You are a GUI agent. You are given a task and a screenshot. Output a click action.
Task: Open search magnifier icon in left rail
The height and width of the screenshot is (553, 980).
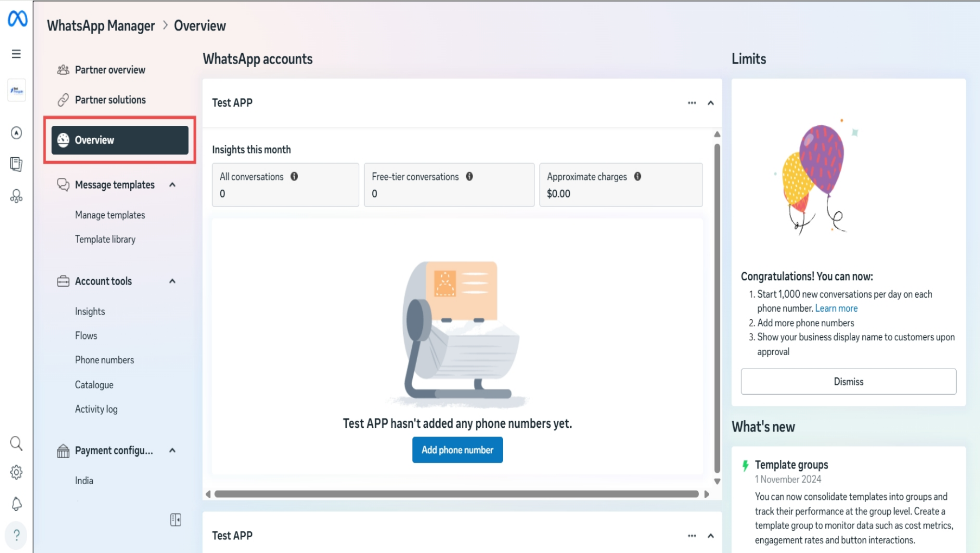tap(16, 443)
